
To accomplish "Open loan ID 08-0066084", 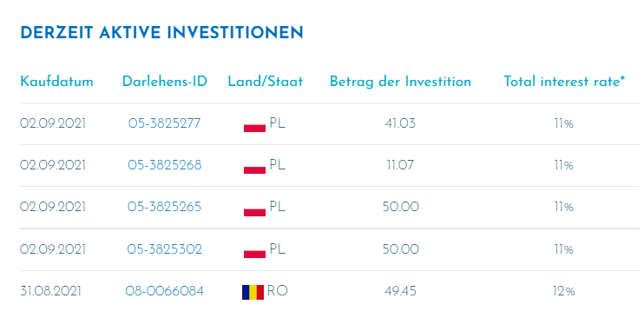I will pyautogui.click(x=164, y=292).
